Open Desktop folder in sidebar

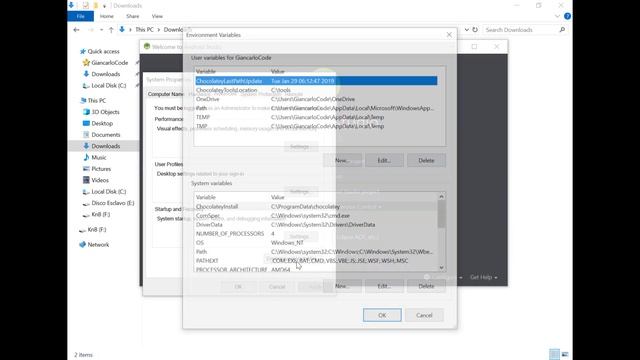[x=98, y=123]
